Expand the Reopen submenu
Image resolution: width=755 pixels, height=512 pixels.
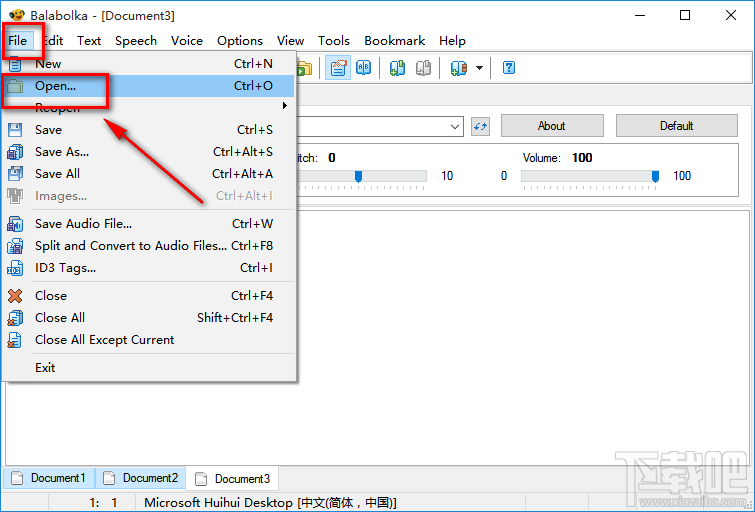click(149, 107)
